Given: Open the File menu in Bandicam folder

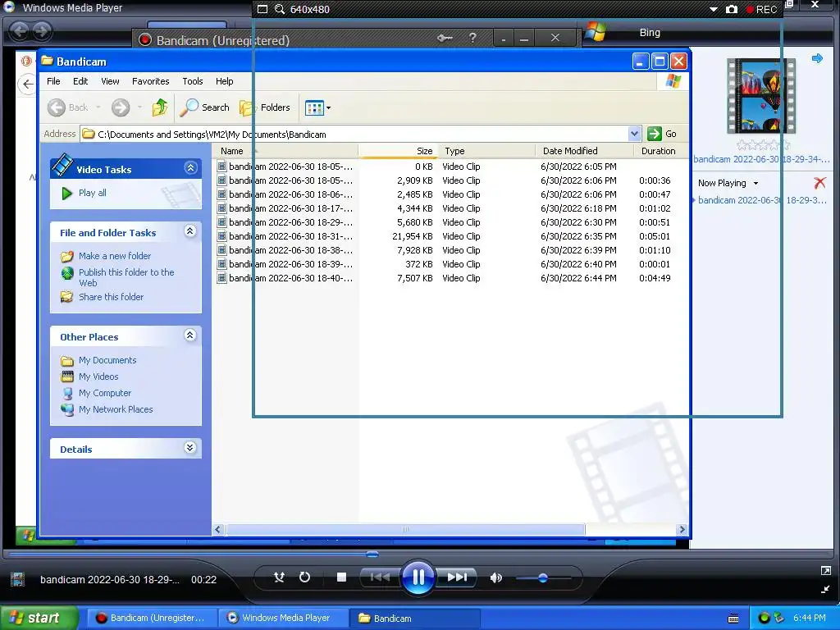Looking at the screenshot, I should [x=53, y=81].
